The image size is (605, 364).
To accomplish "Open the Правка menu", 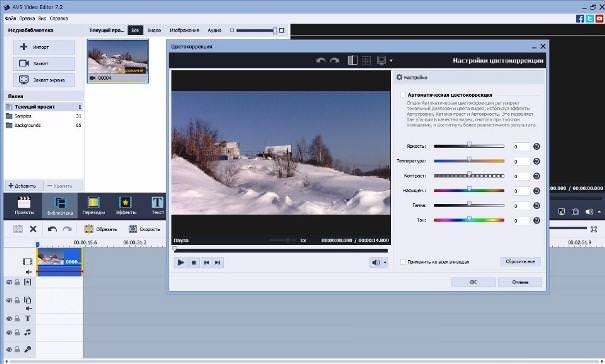I will pyautogui.click(x=27, y=18).
